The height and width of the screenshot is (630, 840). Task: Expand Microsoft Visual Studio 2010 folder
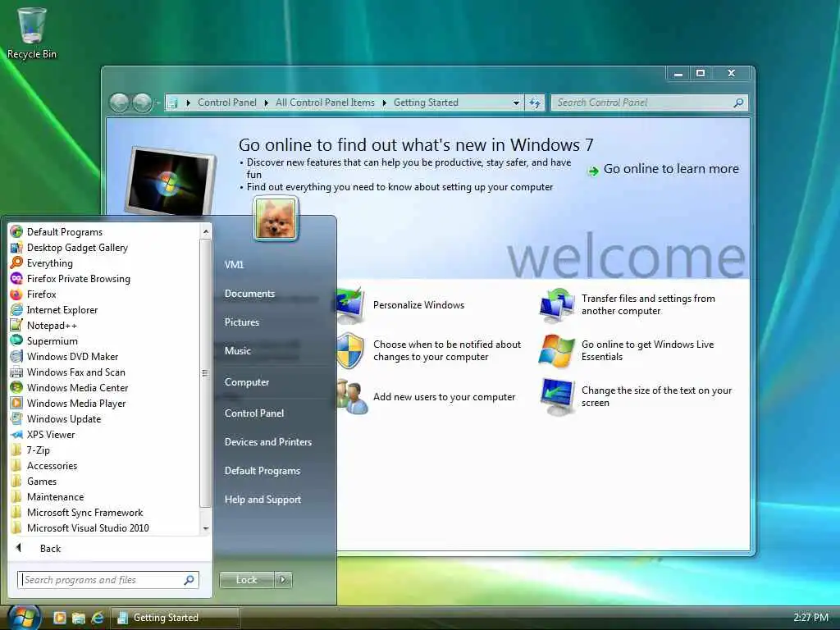point(88,527)
